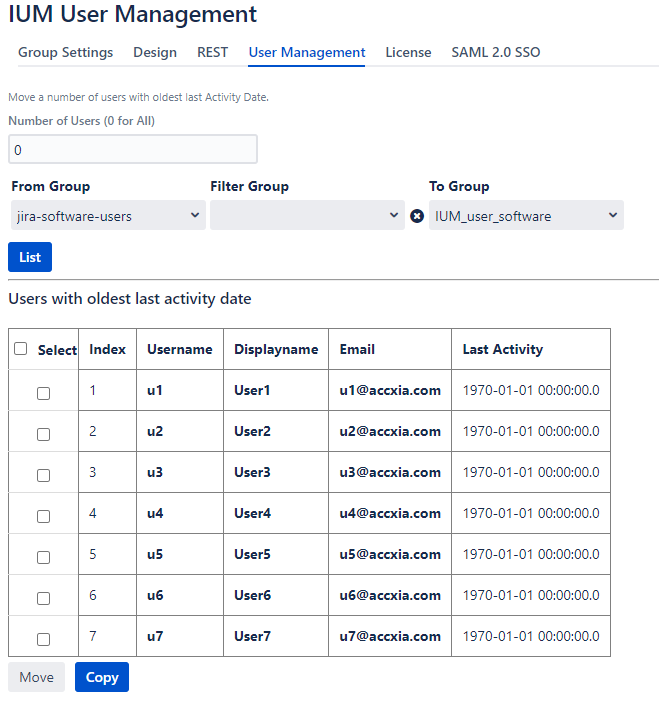Open the To Group dropdown

pyautogui.click(x=526, y=216)
